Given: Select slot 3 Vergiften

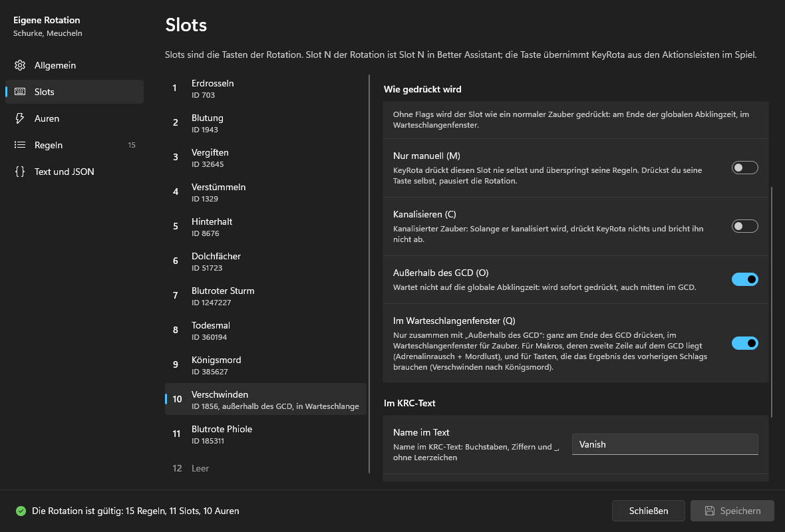Looking at the screenshot, I should click(x=265, y=158).
